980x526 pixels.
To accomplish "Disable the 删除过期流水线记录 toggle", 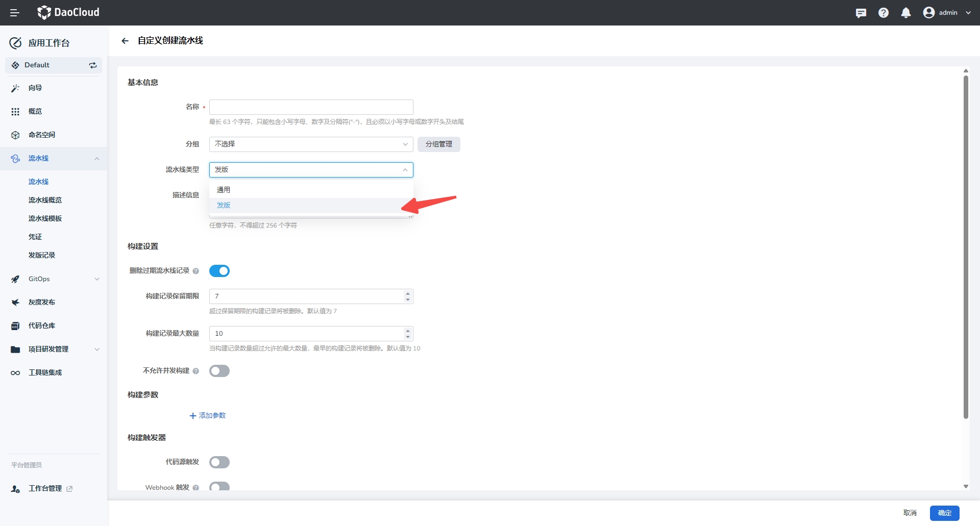I will pyautogui.click(x=219, y=271).
